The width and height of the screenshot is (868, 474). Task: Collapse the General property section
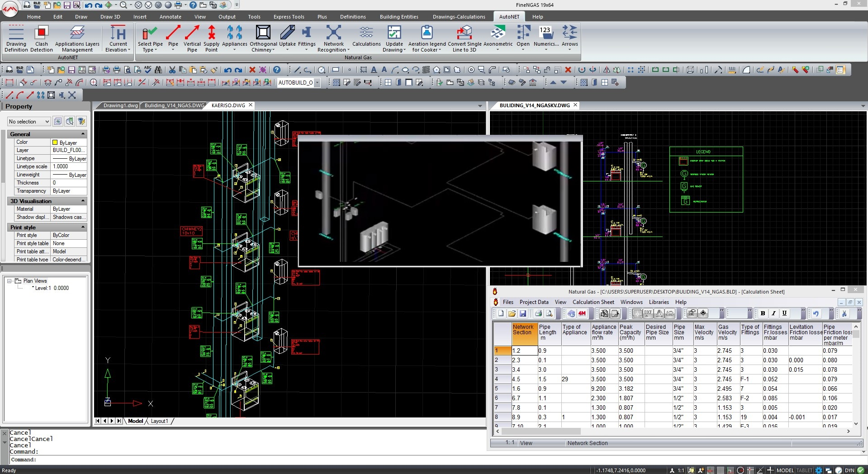[83, 134]
